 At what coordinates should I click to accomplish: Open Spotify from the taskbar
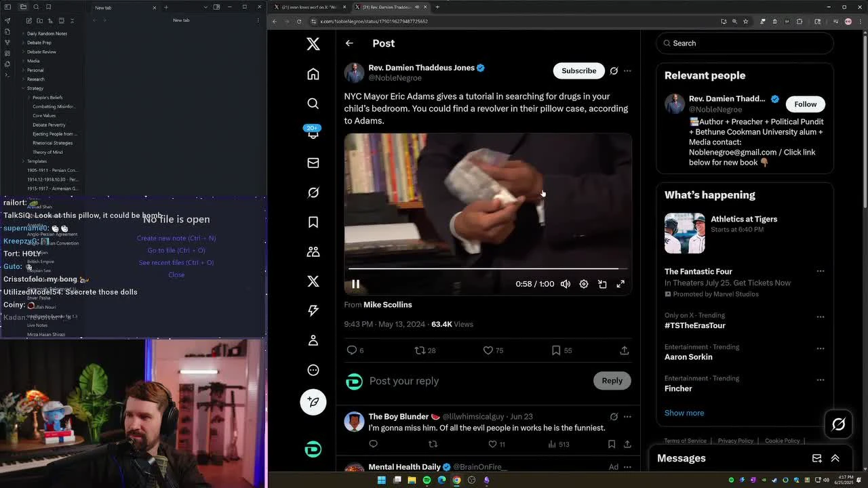click(x=427, y=480)
